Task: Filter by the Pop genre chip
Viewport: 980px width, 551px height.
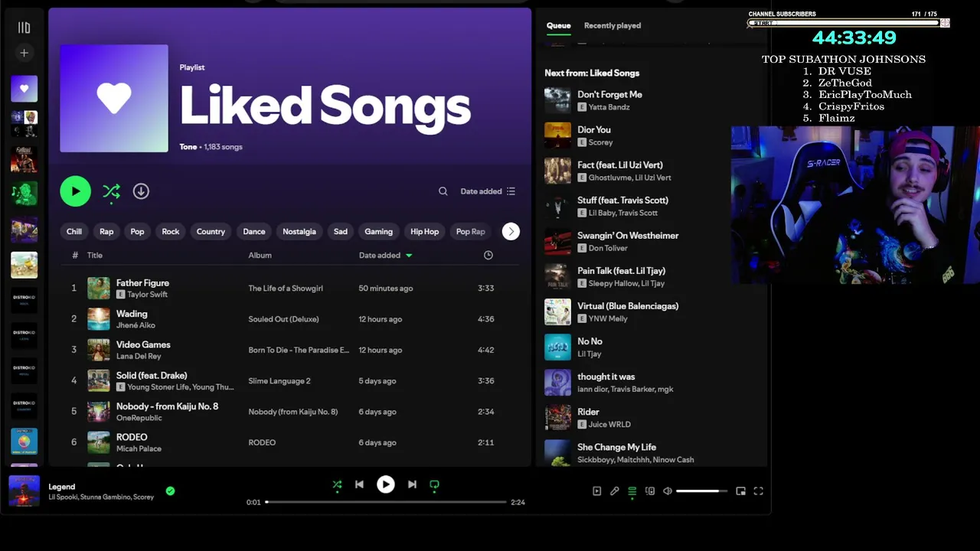Action: pyautogui.click(x=137, y=231)
